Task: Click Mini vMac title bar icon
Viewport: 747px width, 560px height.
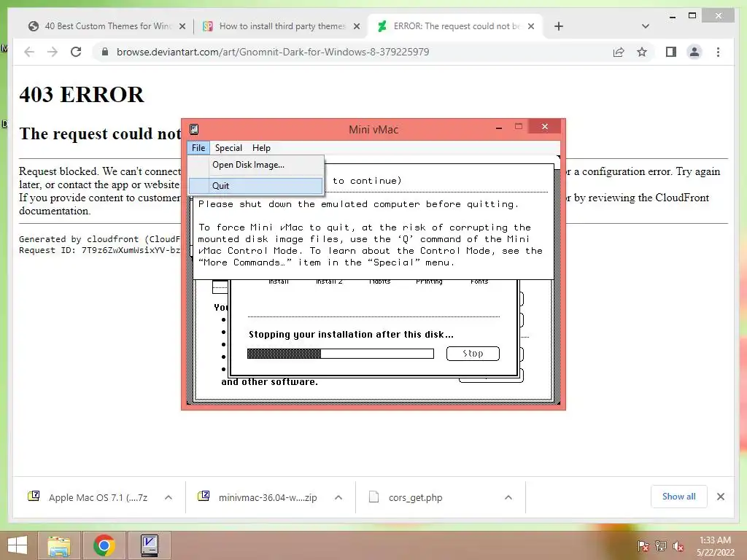Action: click(194, 130)
